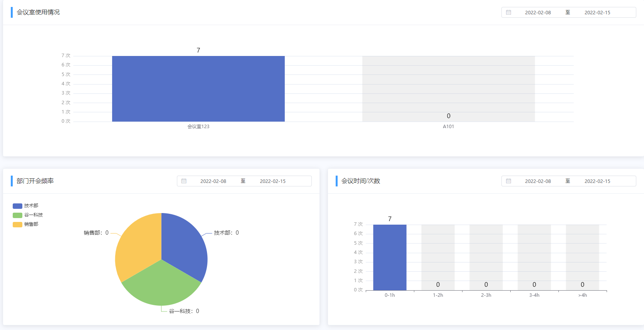644x330 pixels.
Task: Click the grey 1-2h bar column
Action: point(438,257)
